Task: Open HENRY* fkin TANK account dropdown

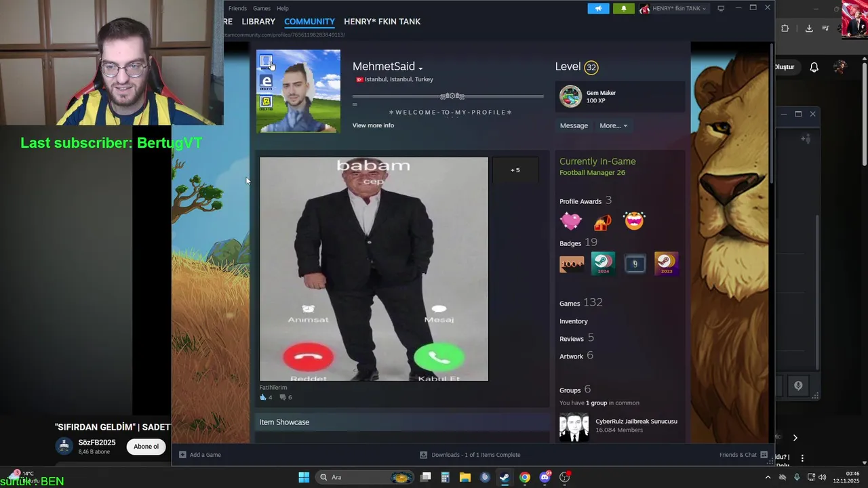Action: 674,8
